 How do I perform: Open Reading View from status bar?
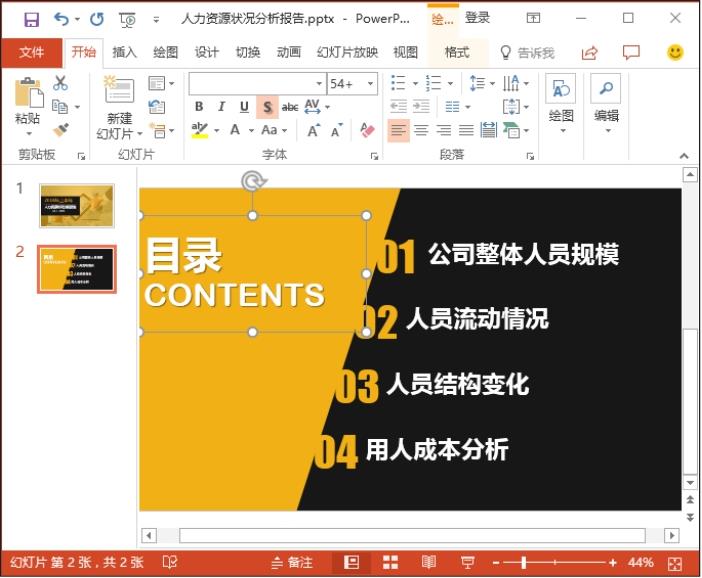[429, 563]
